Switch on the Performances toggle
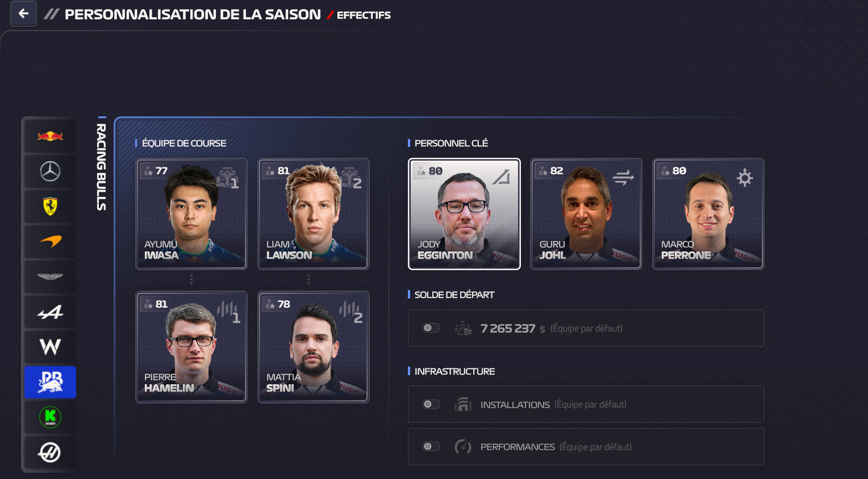 coord(432,447)
